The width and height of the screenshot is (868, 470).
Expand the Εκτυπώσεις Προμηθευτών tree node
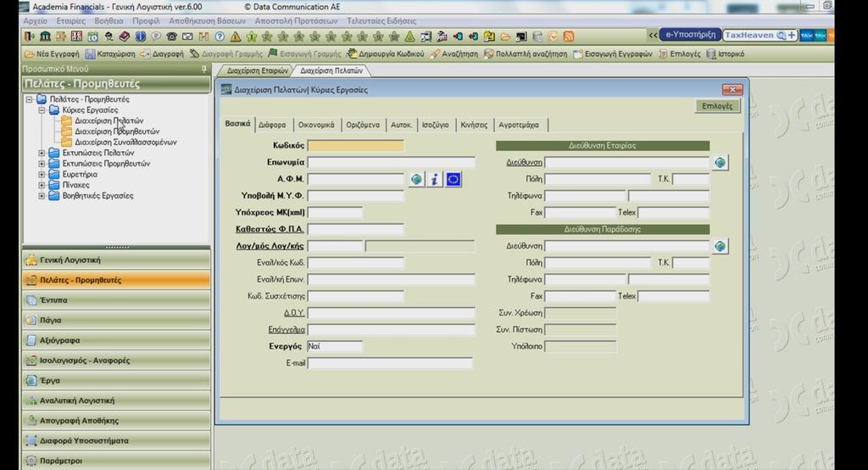click(42, 164)
